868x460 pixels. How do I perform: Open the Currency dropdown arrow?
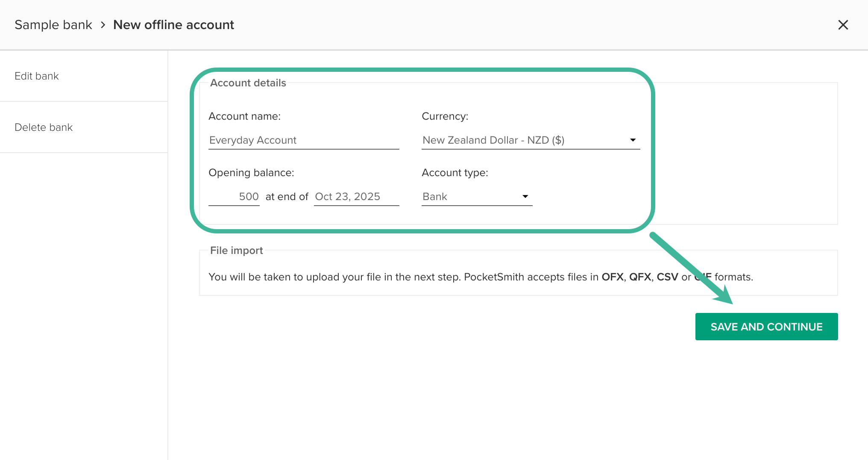click(x=633, y=140)
